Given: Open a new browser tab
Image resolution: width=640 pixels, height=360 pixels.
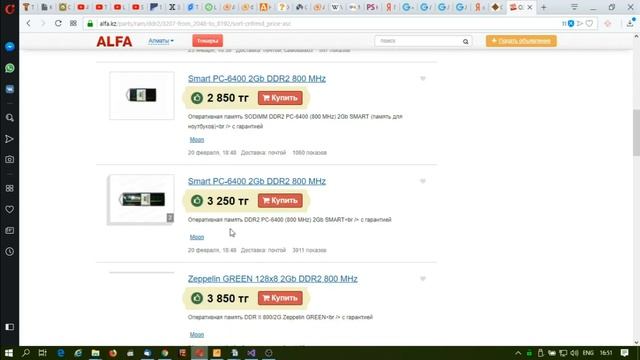Looking at the screenshot, I should [543, 7].
